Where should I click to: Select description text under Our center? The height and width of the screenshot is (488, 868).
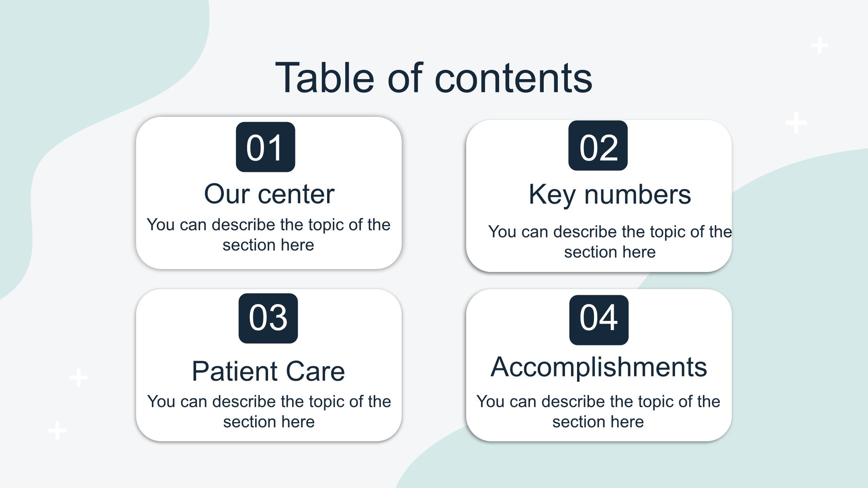pos(268,235)
